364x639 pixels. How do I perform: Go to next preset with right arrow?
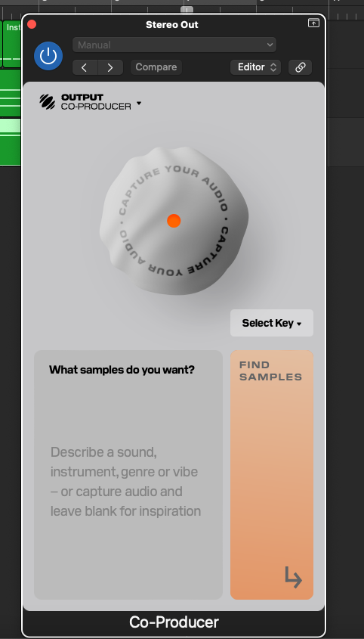coord(110,67)
